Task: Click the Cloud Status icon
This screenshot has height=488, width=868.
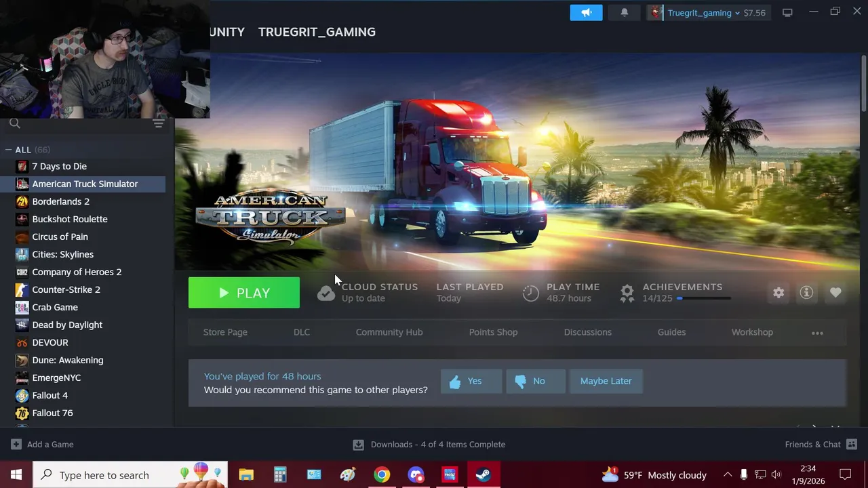Action: pyautogui.click(x=326, y=293)
